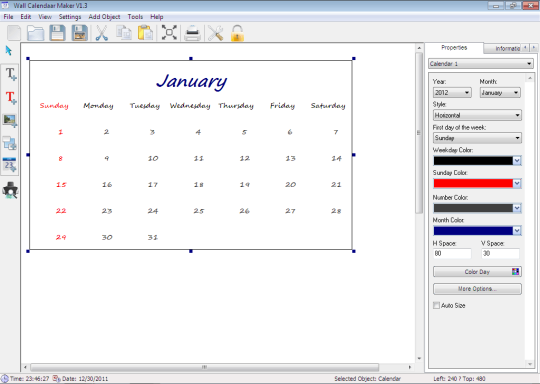Open the Tools menu
The image size is (540, 384).
[135, 17]
